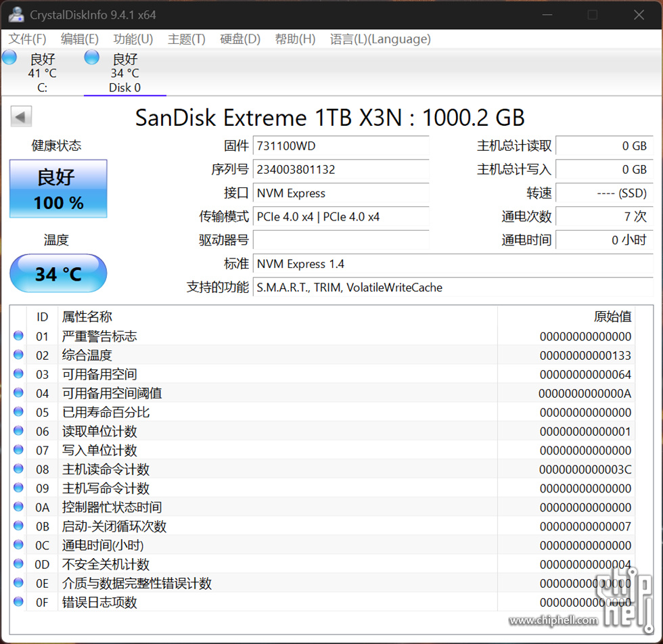Click the status dot for 已用寿命百分比 row
663x644 pixels.
[18, 411]
